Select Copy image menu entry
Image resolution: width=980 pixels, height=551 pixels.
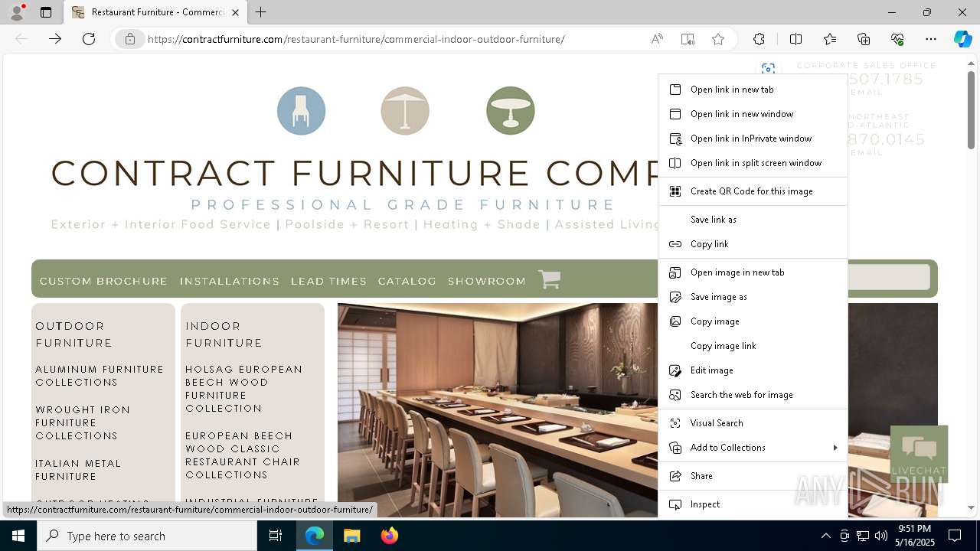point(753,321)
